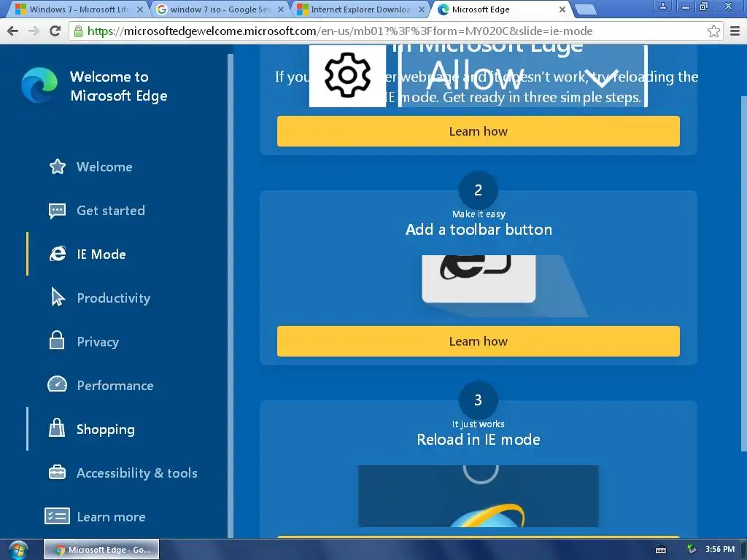The width and height of the screenshot is (747, 560).
Task: Bookmark this page with the star icon
Action: click(x=713, y=31)
